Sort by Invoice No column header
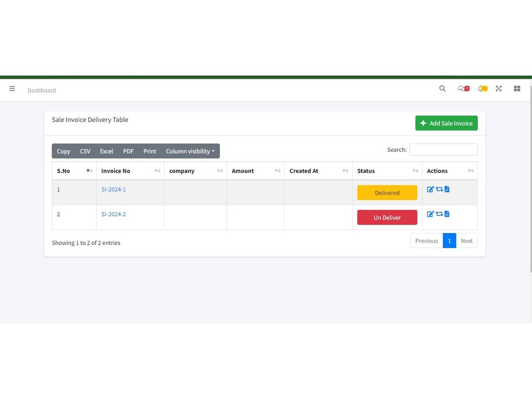Screen dimensions: 532x399 click(130, 171)
